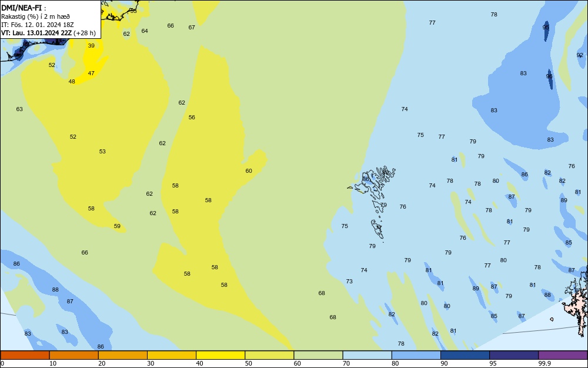Viewport: 588px width, 368px height.
Task: Select the '(+28 h)' forecast offset text
Action: coord(85,33)
